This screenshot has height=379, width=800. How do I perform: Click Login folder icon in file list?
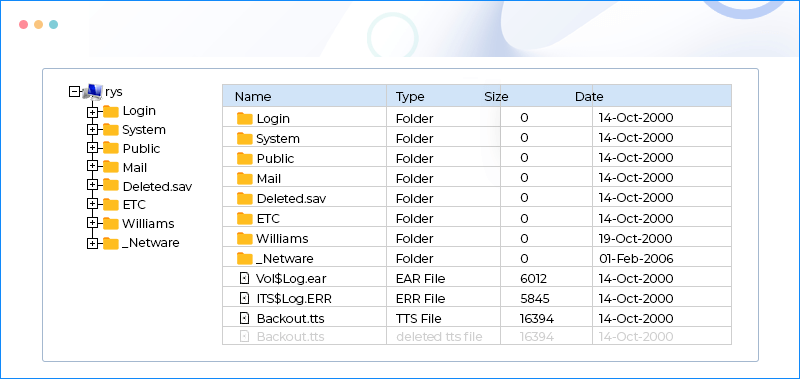pyautogui.click(x=245, y=119)
